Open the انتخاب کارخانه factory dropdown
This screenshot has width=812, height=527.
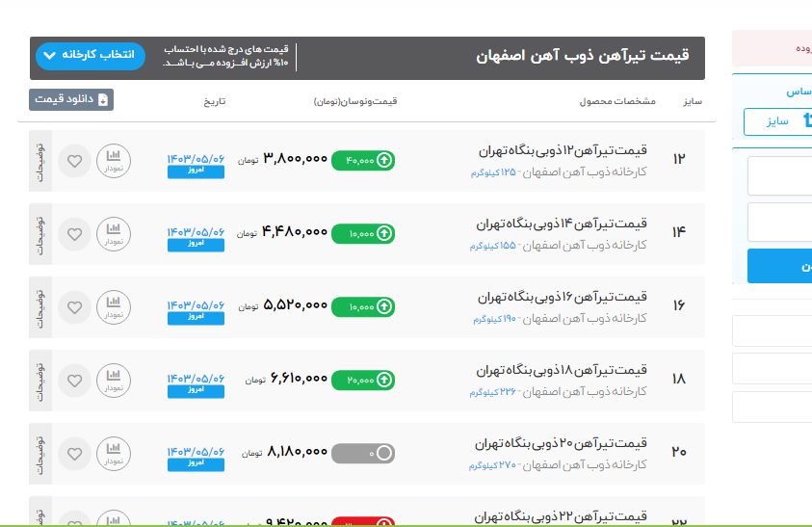pos(90,56)
